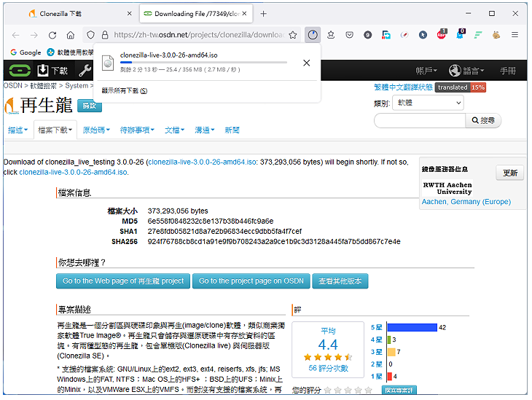This screenshot has width=532, height=400.
Task: Click the 更新 mirror update button
Action: pos(509,173)
